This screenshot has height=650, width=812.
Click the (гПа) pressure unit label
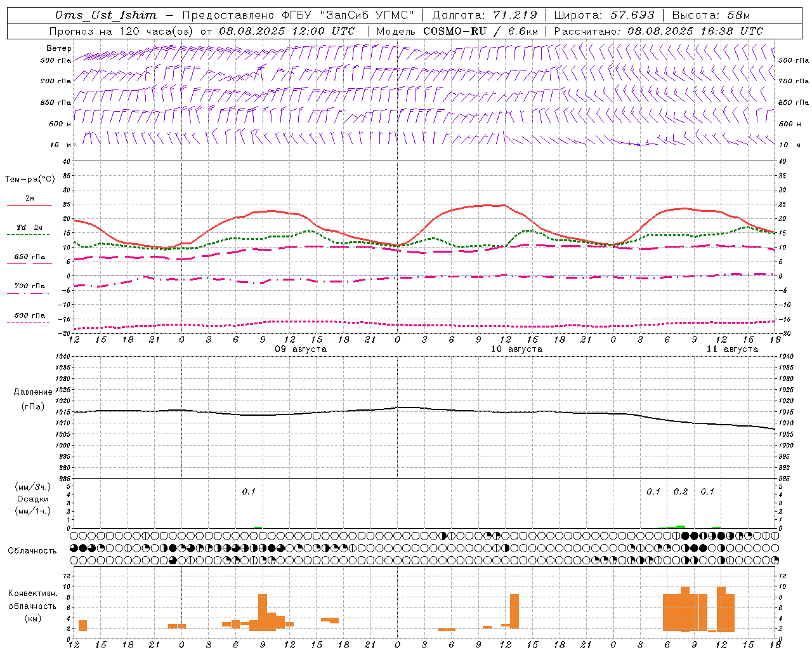pyautogui.click(x=33, y=406)
